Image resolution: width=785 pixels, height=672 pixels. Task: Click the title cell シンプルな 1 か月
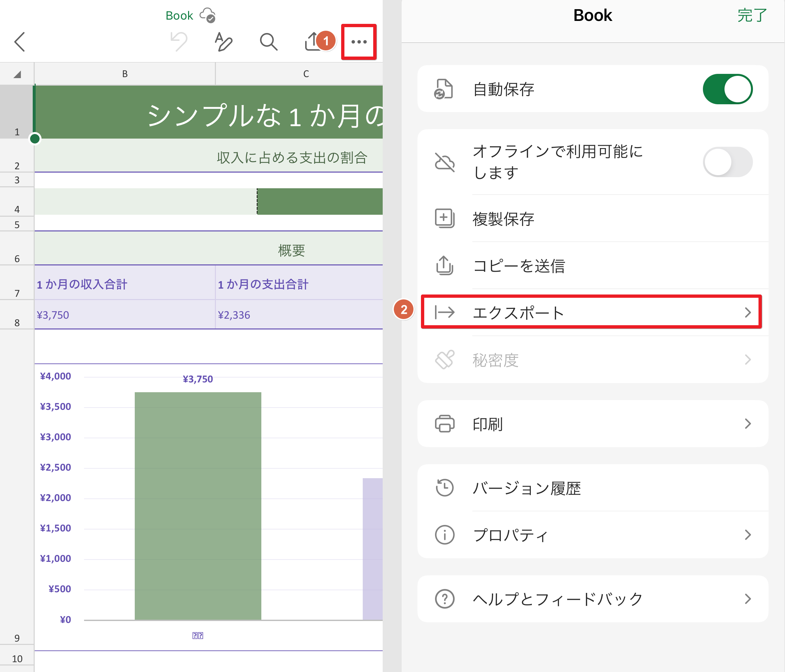pos(208,112)
